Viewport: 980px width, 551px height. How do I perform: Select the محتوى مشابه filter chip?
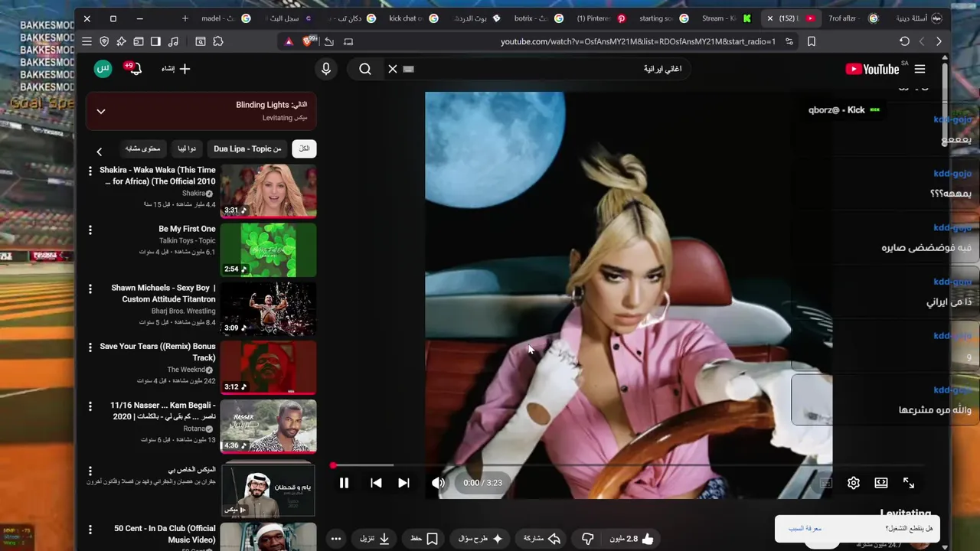click(x=142, y=148)
